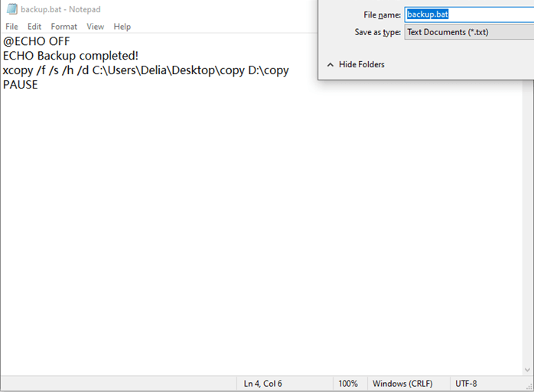The height and width of the screenshot is (392, 534).
Task: Open the File menu
Action: [11, 27]
